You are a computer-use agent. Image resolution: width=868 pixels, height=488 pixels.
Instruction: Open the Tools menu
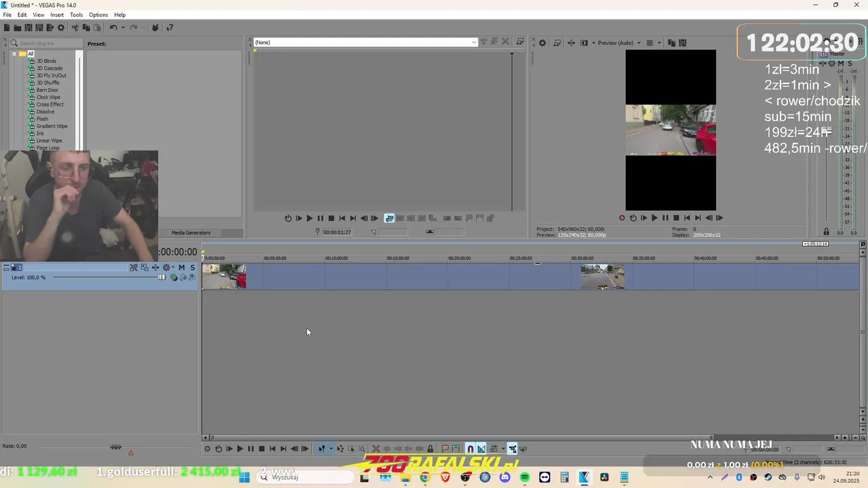coord(76,15)
